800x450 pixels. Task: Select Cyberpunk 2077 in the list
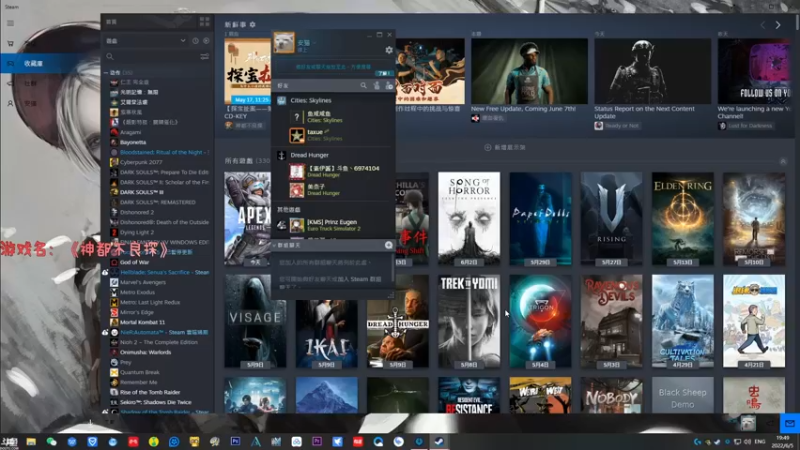pyautogui.click(x=141, y=162)
